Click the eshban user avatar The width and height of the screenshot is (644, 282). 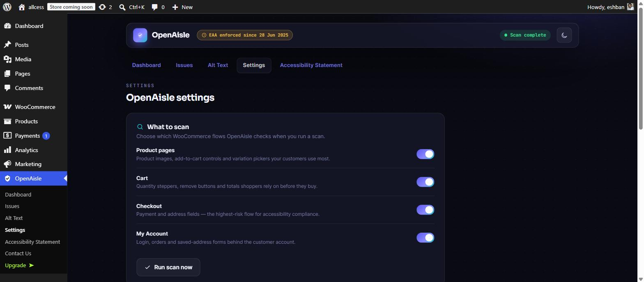point(630,7)
